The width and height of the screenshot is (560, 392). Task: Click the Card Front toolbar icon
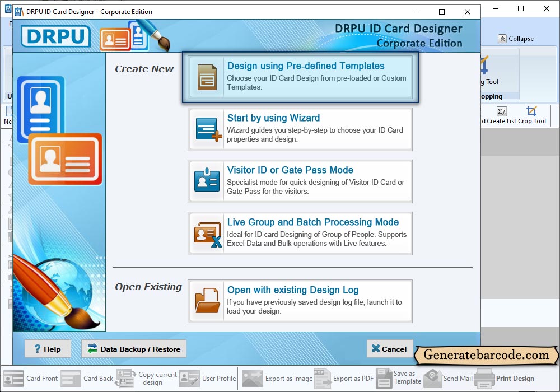[13, 379]
